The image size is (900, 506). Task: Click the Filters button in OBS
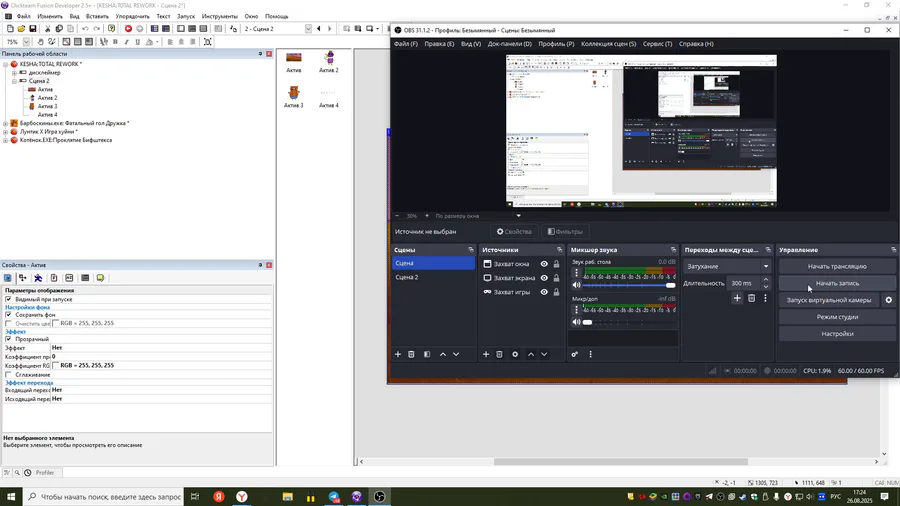pyautogui.click(x=565, y=232)
